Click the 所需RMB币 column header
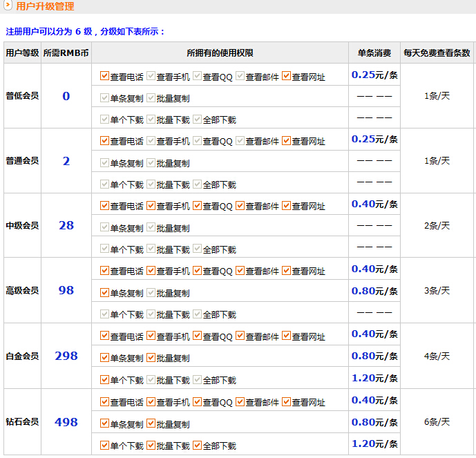The width and height of the screenshot is (476, 458). point(66,53)
